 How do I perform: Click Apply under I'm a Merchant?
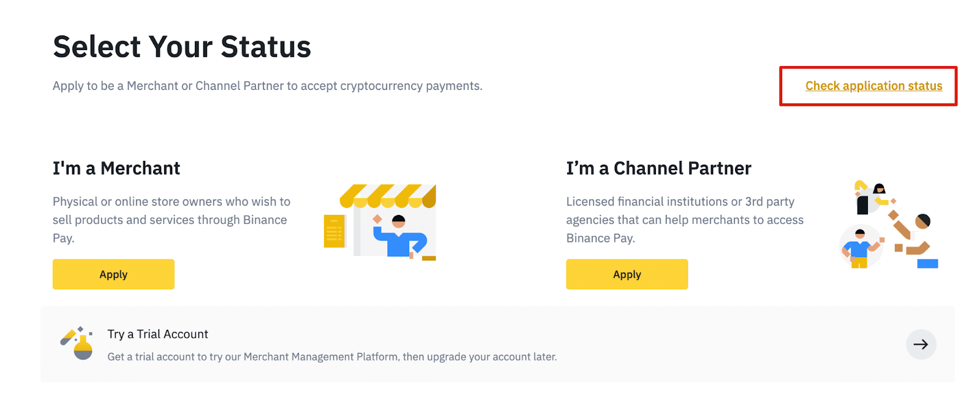(x=113, y=274)
